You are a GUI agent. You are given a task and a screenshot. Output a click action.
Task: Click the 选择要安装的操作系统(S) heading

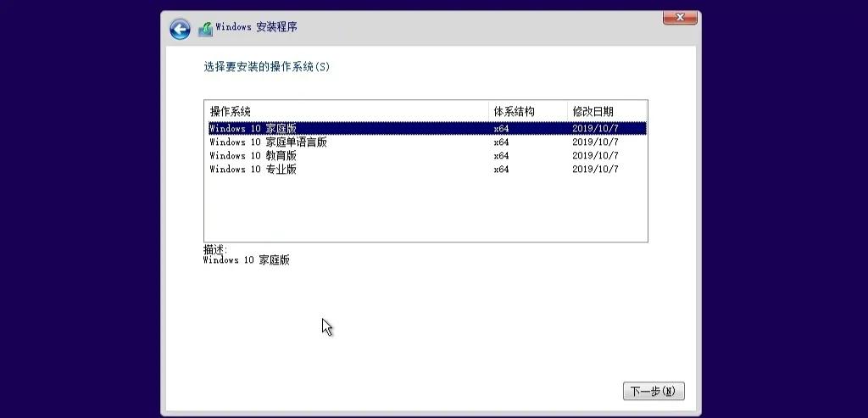point(267,67)
